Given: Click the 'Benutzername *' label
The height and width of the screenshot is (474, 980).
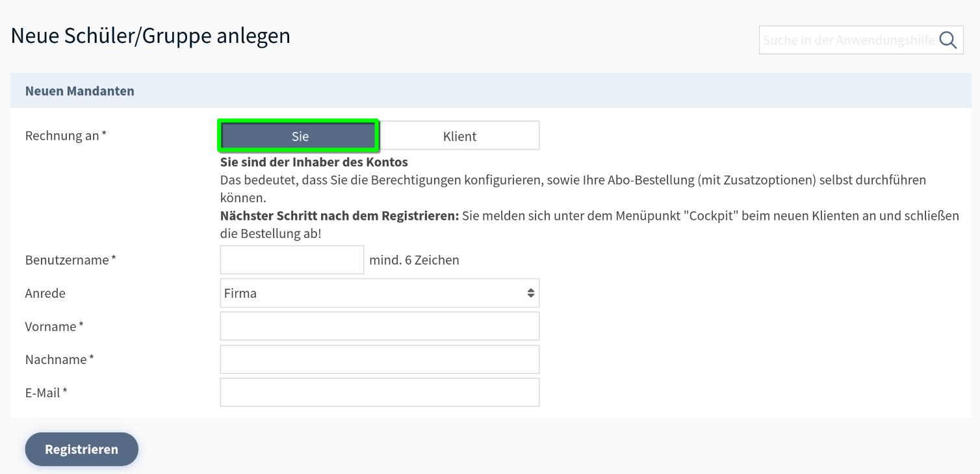Looking at the screenshot, I should coord(71,260).
